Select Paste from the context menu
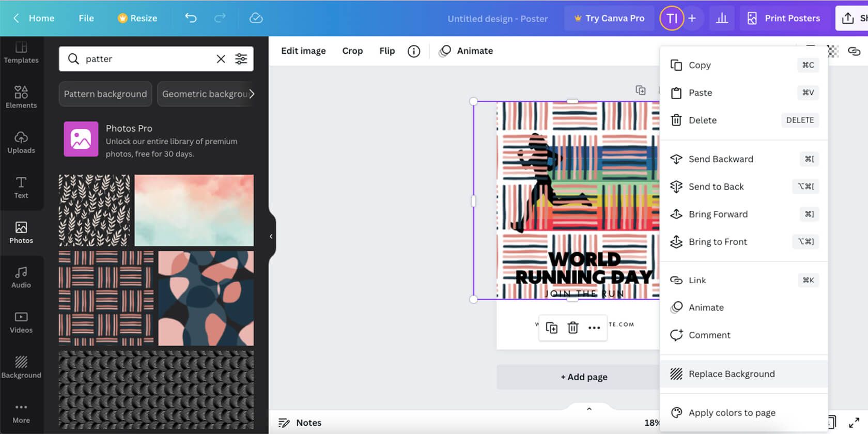 [x=744, y=92]
